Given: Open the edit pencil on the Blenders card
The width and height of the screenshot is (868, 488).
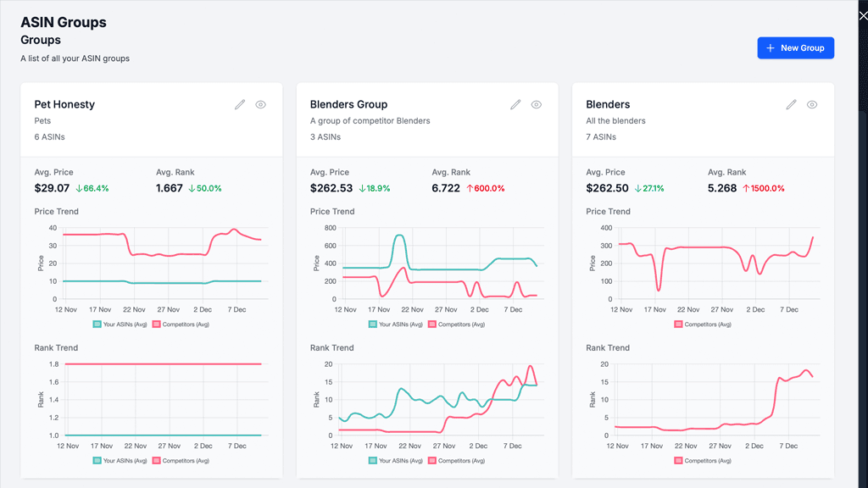Looking at the screenshot, I should (790, 104).
